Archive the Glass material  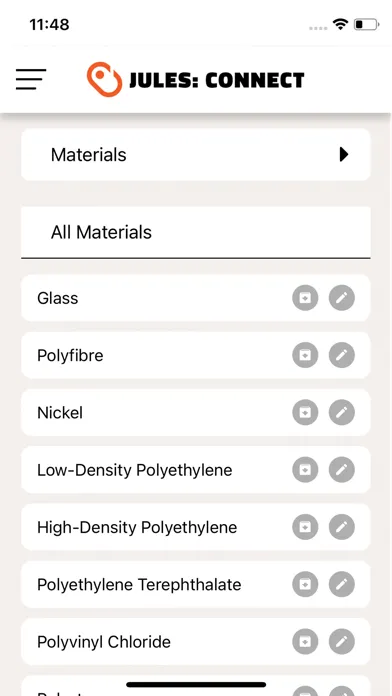click(305, 298)
